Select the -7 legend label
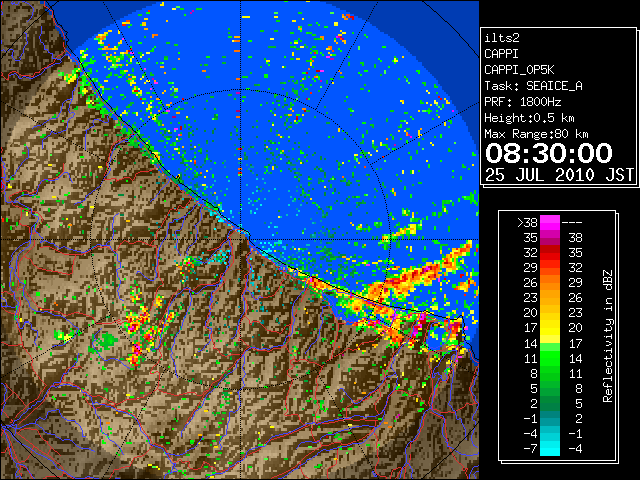This screenshot has width=640, height=480. click(x=530, y=449)
